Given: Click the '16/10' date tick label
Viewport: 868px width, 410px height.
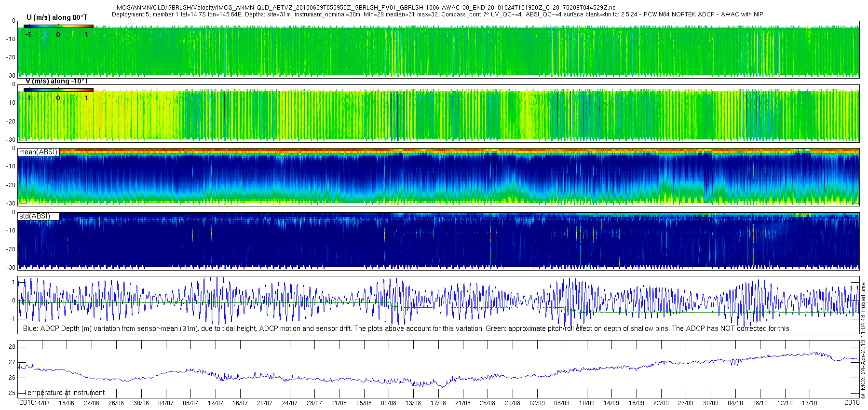Looking at the screenshot, I should coord(810,403).
